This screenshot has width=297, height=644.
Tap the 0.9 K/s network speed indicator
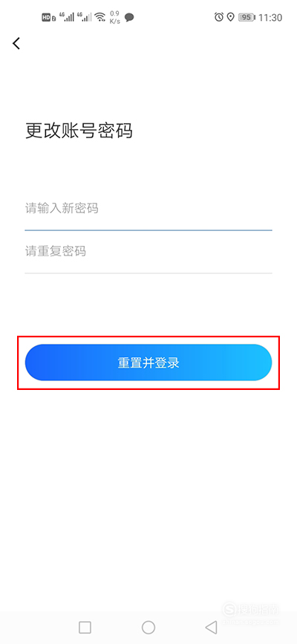[115, 17]
